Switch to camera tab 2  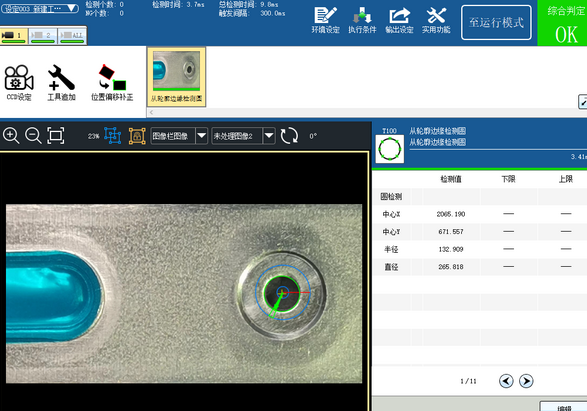pyautogui.click(x=43, y=36)
